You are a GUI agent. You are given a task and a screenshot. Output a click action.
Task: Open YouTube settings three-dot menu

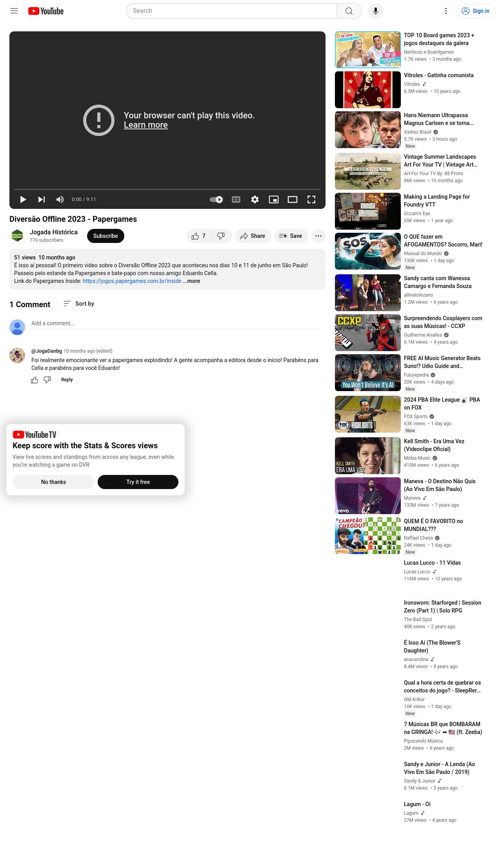tap(446, 11)
